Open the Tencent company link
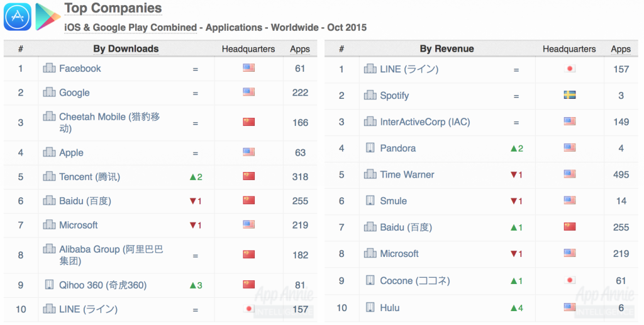 coord(89,177)
